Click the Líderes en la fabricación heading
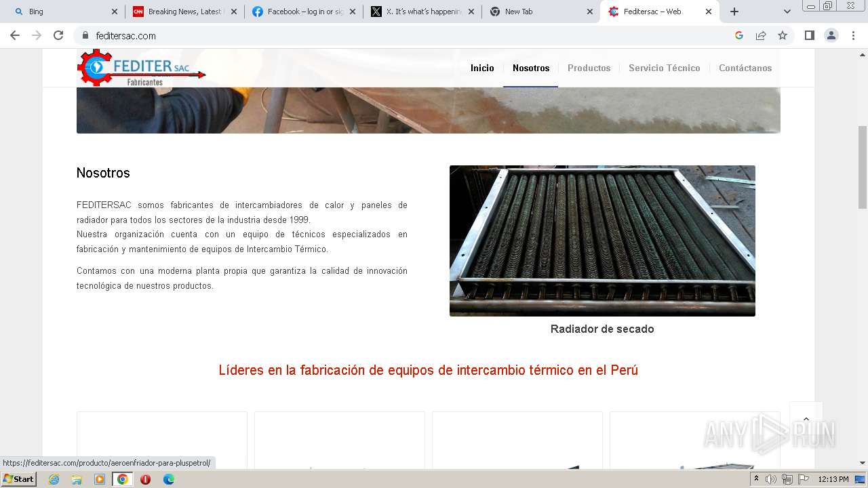Screen dimensions: 868x488 tap(429, 370)
